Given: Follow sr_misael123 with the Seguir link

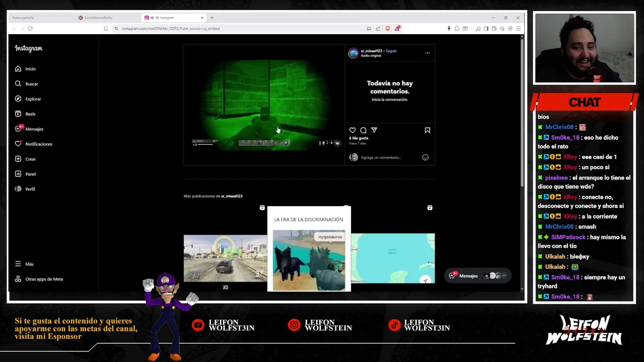Looking at the screenshot, I should (x=391, y=51).
